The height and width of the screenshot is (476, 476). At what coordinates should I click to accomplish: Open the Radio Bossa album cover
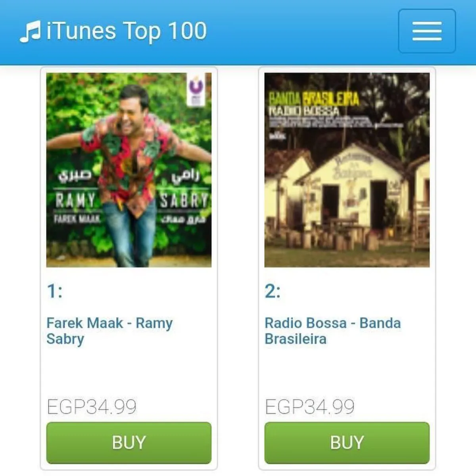click(347, 170)
